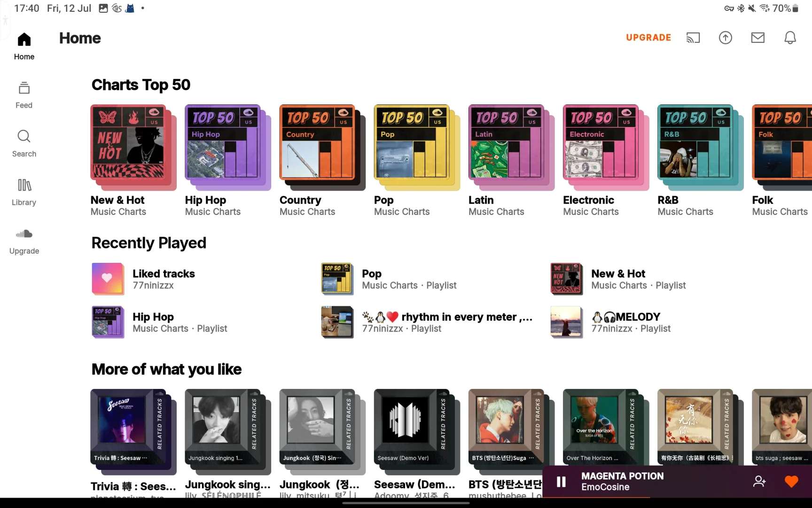Open the Cast to device icon
This screenshot has height=508, width=812.
[693, 38]
